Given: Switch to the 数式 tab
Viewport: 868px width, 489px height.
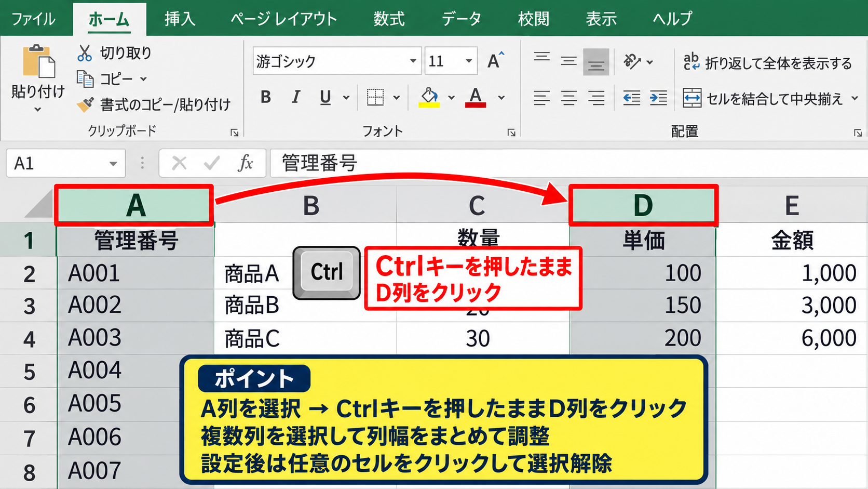Looking at the screenshot, I should pyautogui.click(x=389, y=19).
